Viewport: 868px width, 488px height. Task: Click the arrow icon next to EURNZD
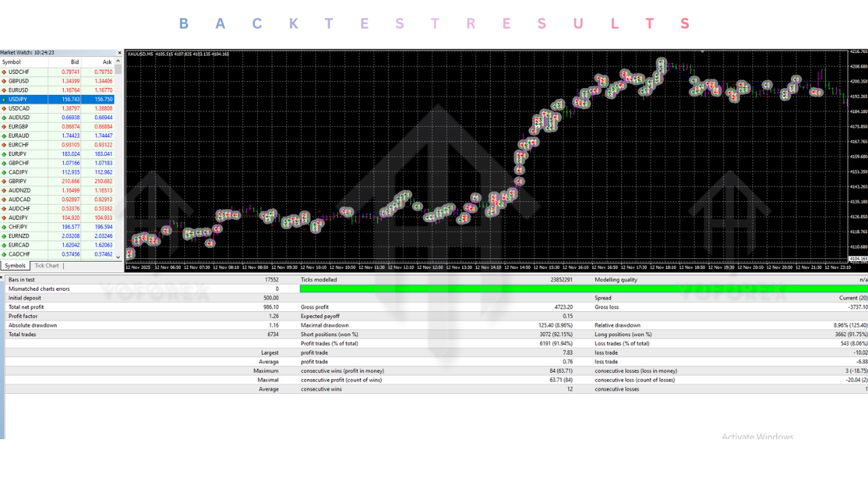click(x=4, y=236)
